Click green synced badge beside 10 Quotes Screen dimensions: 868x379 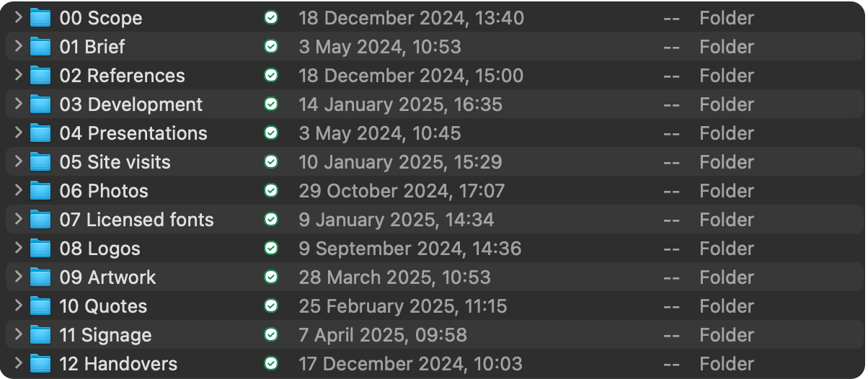tap(271, 306)
